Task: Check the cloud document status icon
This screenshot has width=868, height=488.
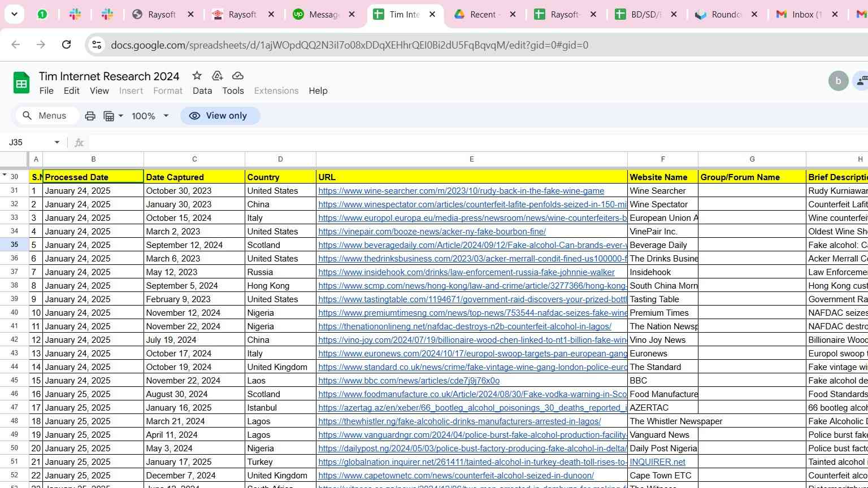Action: tap(238, 76)
